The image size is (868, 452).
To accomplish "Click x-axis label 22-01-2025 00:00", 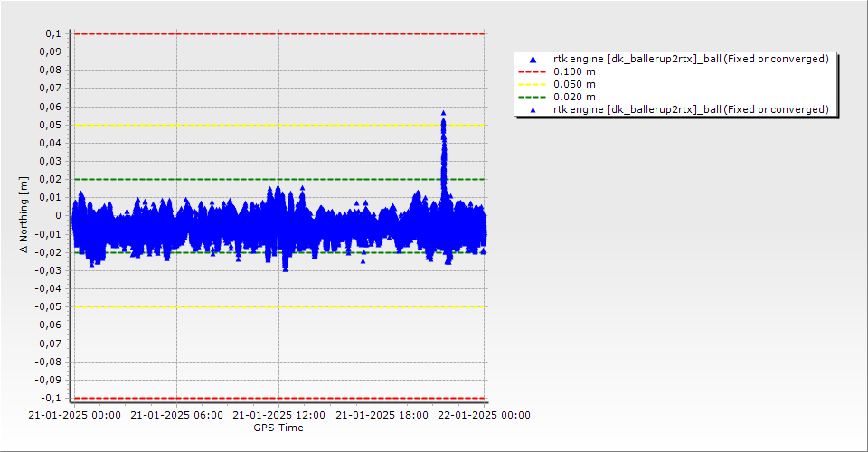I will pyautogui.click(x=485, y=415).
